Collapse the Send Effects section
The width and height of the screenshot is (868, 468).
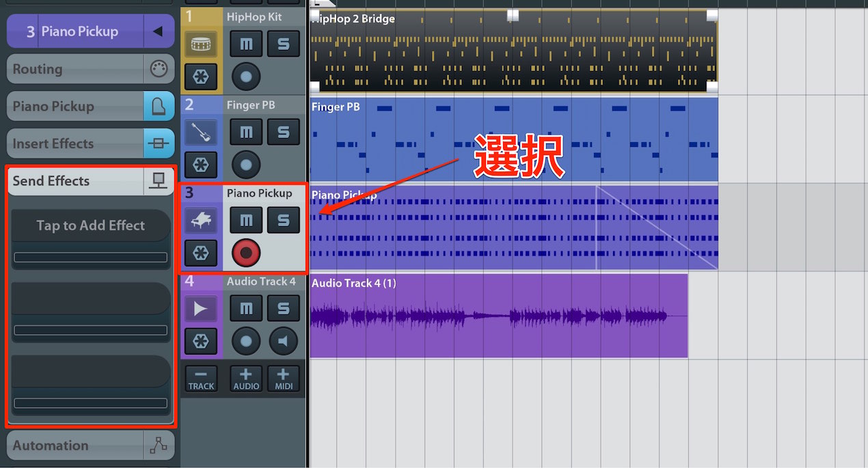(x=90, y=181)
